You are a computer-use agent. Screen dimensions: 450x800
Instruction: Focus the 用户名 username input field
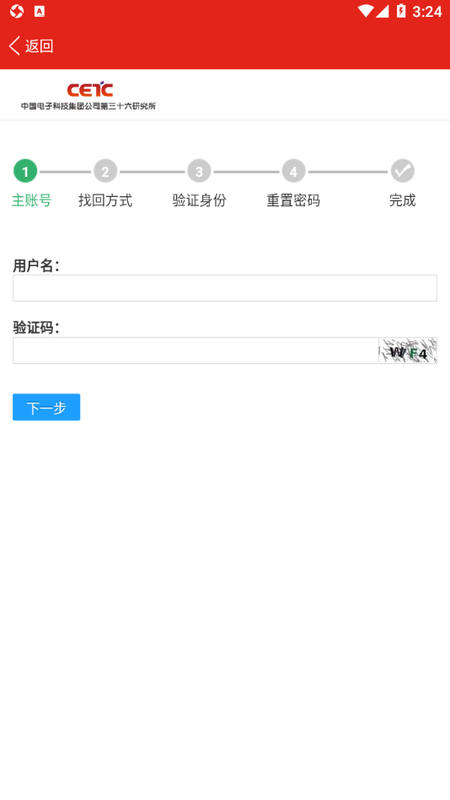pos(225,288)
